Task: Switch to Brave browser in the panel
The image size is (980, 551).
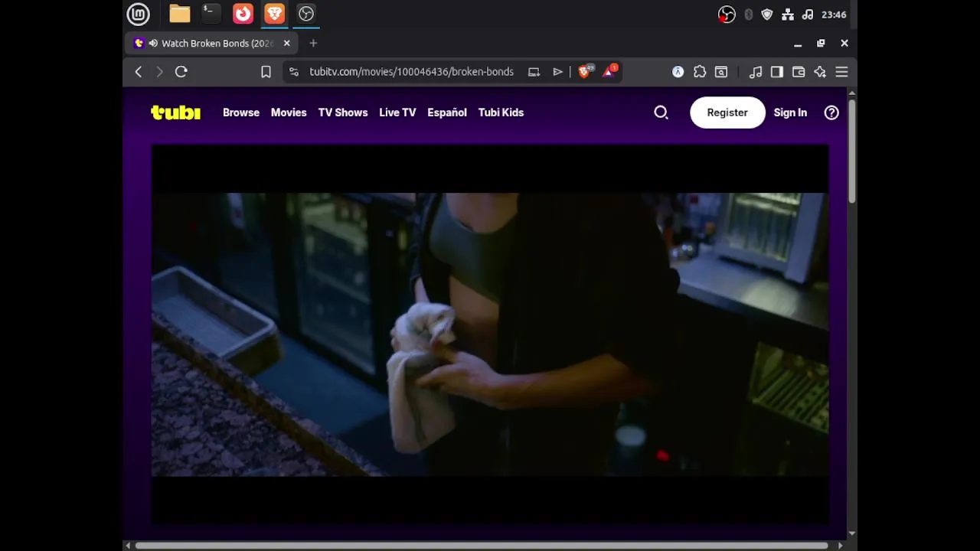Action: 274,14
